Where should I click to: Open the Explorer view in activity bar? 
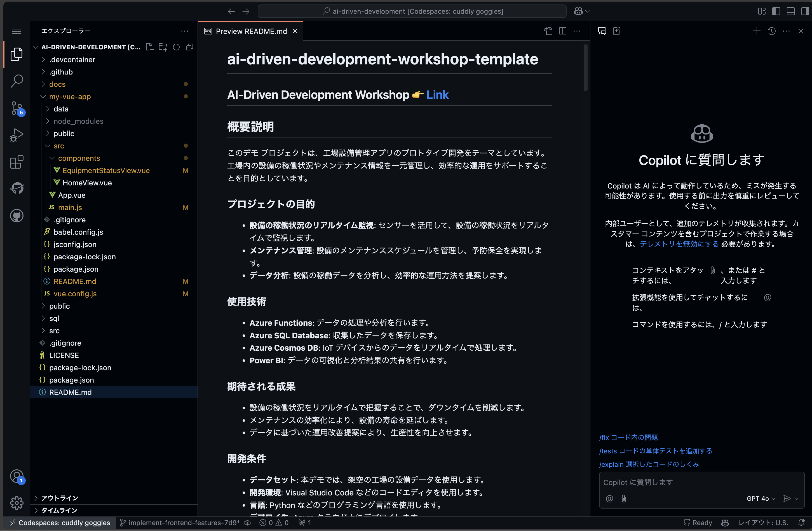17,54
